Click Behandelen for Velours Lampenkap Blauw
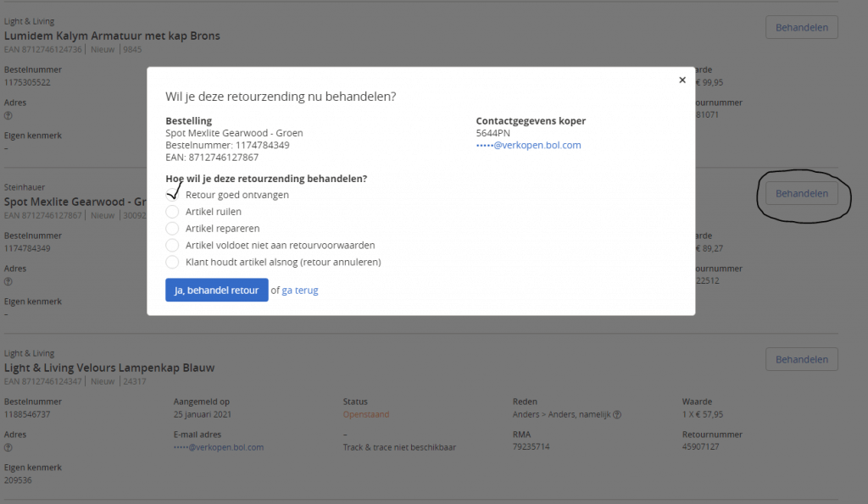The image size is (868, 504). click(801, 359)
